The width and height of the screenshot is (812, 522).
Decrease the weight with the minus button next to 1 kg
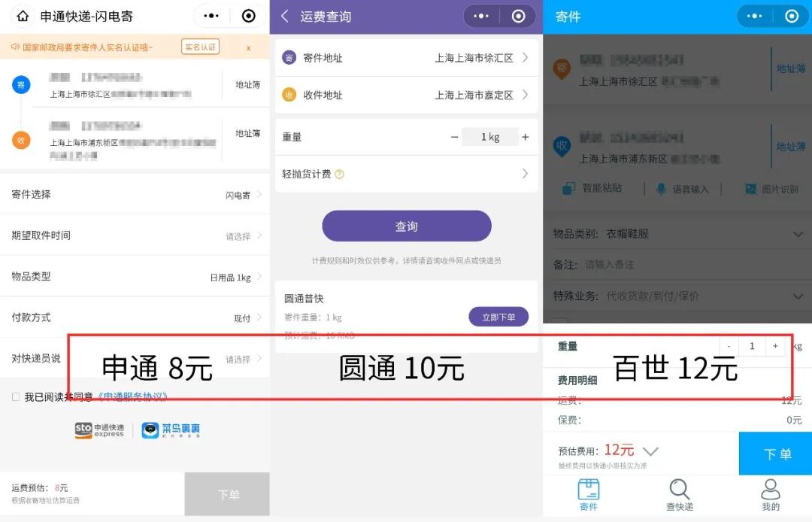pyautogui.click(x=454, y=137)
